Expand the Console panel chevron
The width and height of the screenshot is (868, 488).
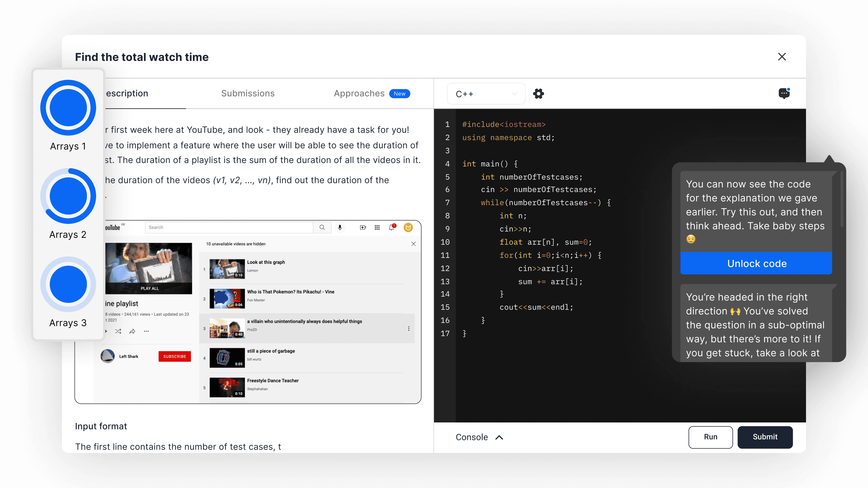(499, 437)
